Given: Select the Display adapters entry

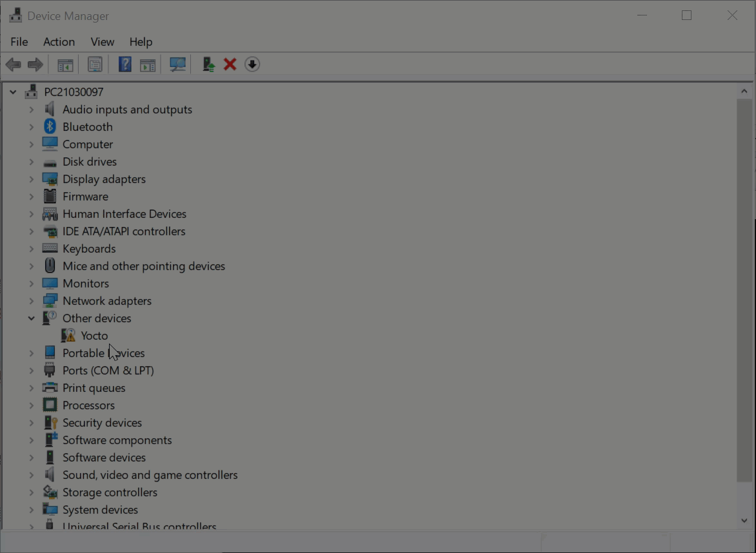Looking at the screenshot, I should [x=104, y=179].
